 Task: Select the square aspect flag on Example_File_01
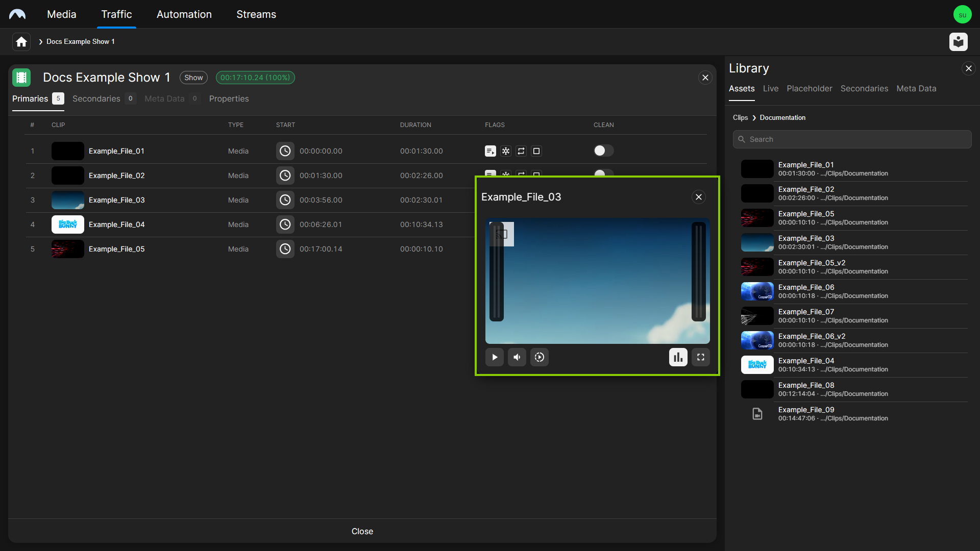click(x=536, y=151)
